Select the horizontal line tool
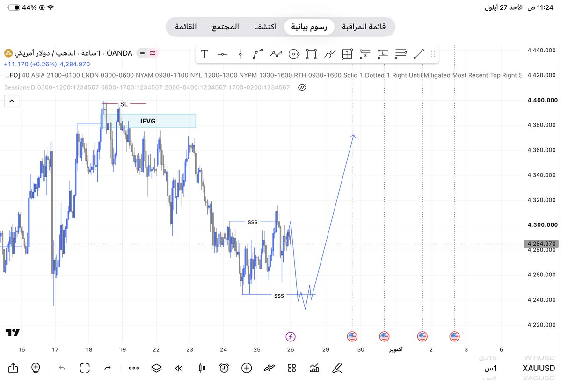The height and width of the screenshot is (392, 561). coord(222,54)
